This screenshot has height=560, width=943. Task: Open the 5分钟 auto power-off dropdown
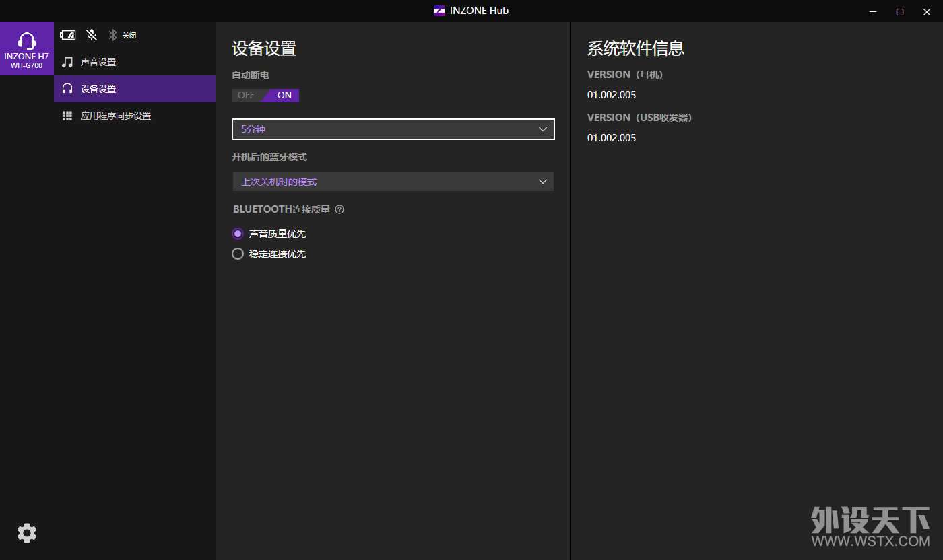(393, 129)
